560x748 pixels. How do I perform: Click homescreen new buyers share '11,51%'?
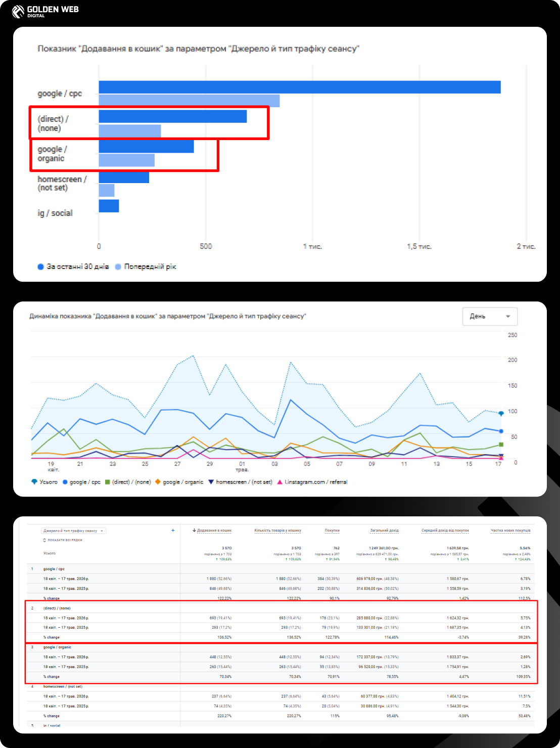pyautogui.click(x=525, y=696)
